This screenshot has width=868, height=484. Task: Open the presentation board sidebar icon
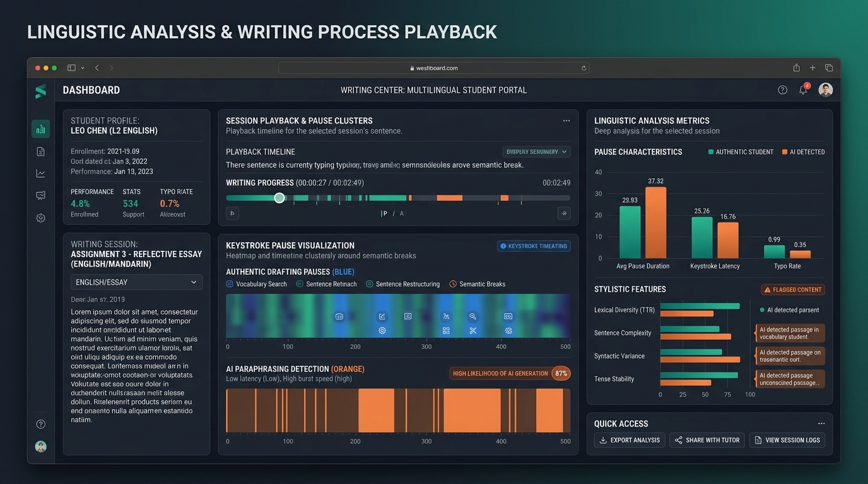41,195
